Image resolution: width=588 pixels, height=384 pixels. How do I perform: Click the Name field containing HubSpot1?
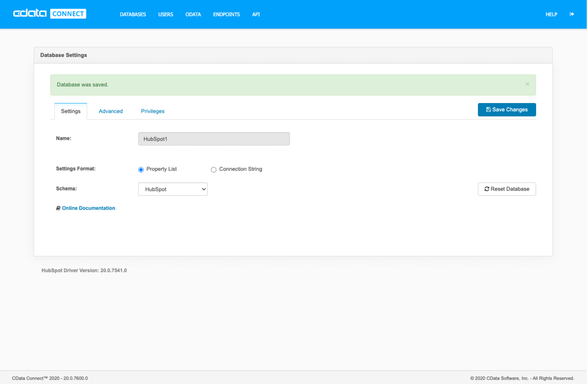214,139
